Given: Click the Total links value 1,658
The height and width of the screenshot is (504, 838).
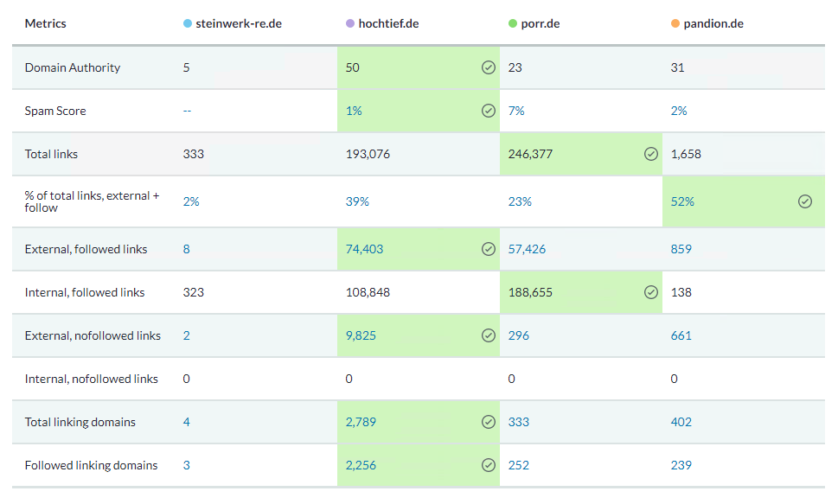Looking at the screenshot, I should coord(686,154).
